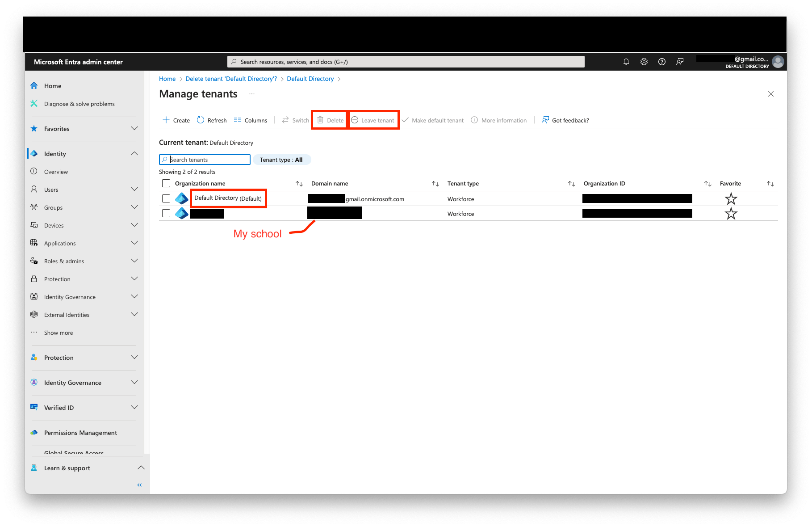Close the Manage tenants pane
This screenshot has height=527, width=812.
[x=770, y=94]
